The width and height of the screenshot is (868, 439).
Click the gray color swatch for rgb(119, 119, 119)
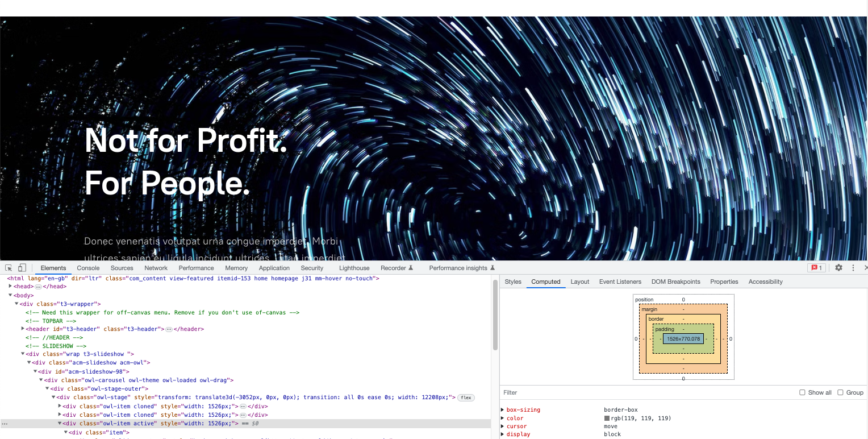607,419
